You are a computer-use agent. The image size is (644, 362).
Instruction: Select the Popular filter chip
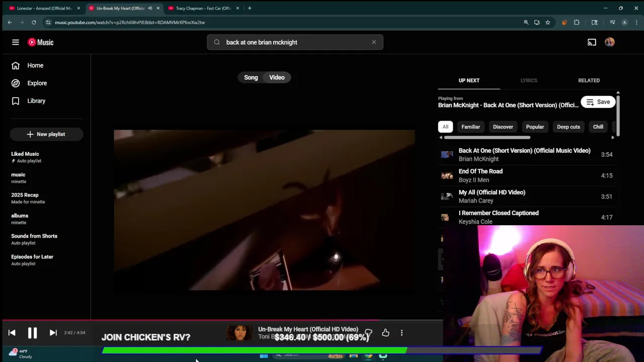click(x=535, y=127)
